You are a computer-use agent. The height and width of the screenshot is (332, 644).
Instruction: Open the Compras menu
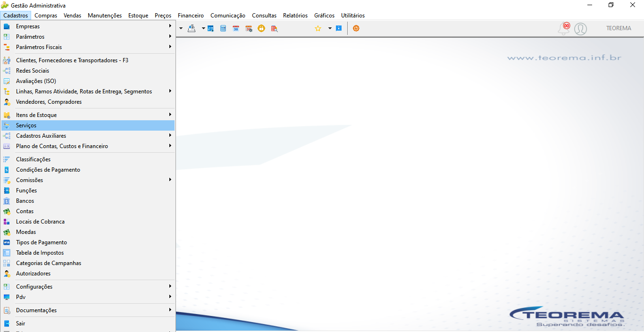tap(46, 16)
